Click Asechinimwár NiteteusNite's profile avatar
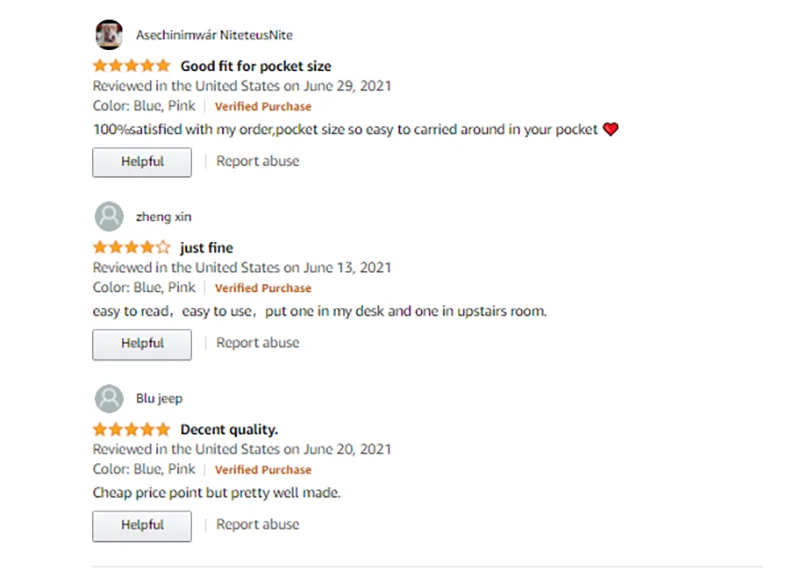The image size is (800, 570). (109, 35)
